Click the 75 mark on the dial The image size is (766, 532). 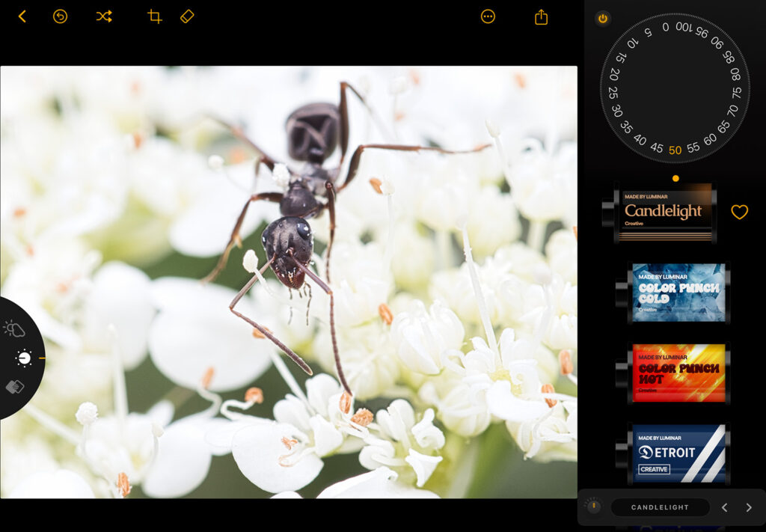737,92
